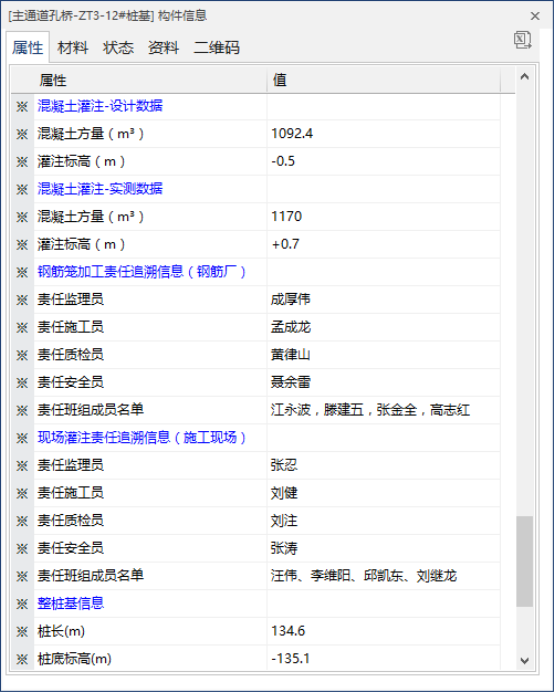Click row marker beside 钢筋笼加工责任追溯信息
Viewport: 554px width, 692px height.
pyautogui.click(x=22, y=272)
